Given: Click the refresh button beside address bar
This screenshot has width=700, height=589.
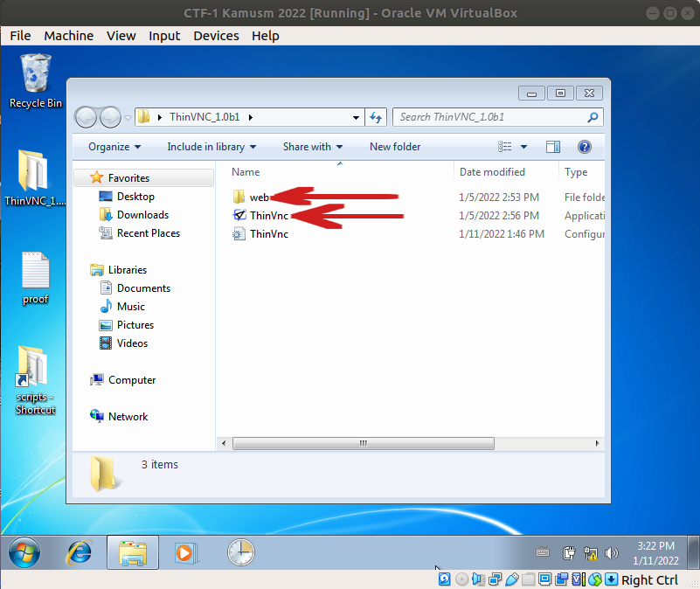Looking at the screenshot, I should point(376,117).
